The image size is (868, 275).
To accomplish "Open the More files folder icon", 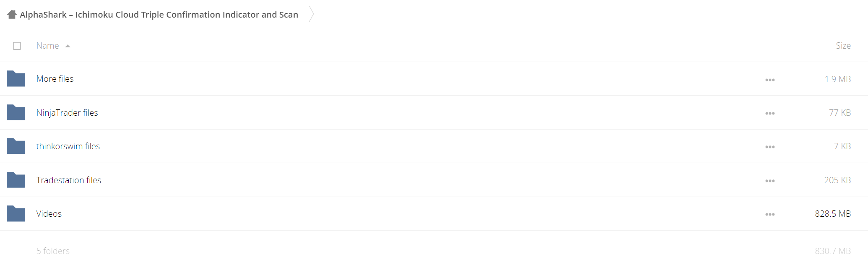I will click(x=16, y=79).
